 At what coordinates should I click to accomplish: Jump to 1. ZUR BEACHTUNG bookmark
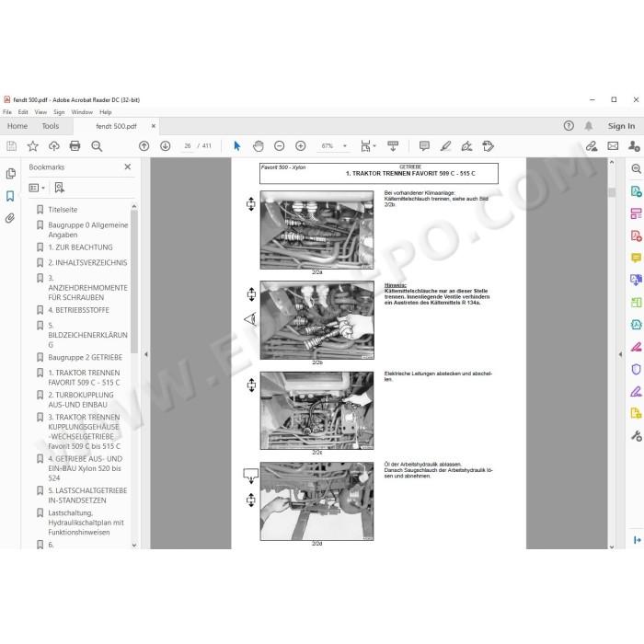[80, 247]
